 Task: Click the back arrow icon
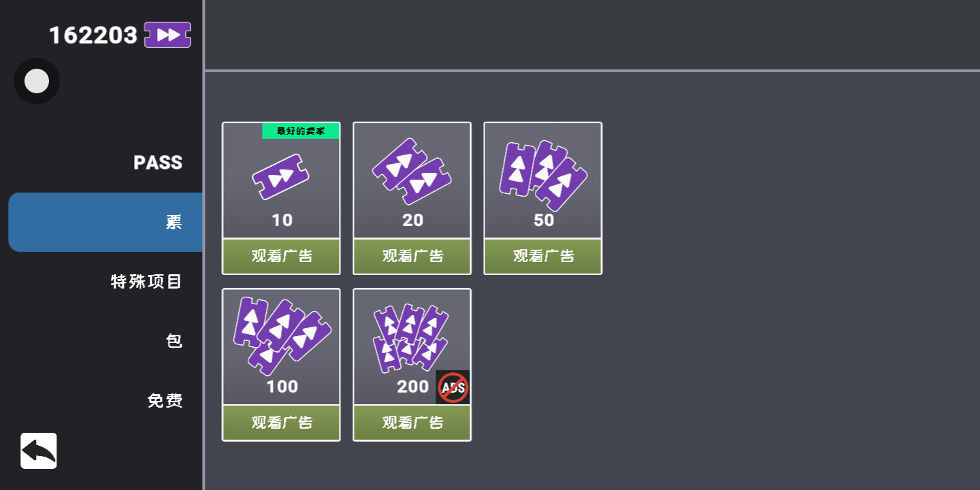point(39,451)
